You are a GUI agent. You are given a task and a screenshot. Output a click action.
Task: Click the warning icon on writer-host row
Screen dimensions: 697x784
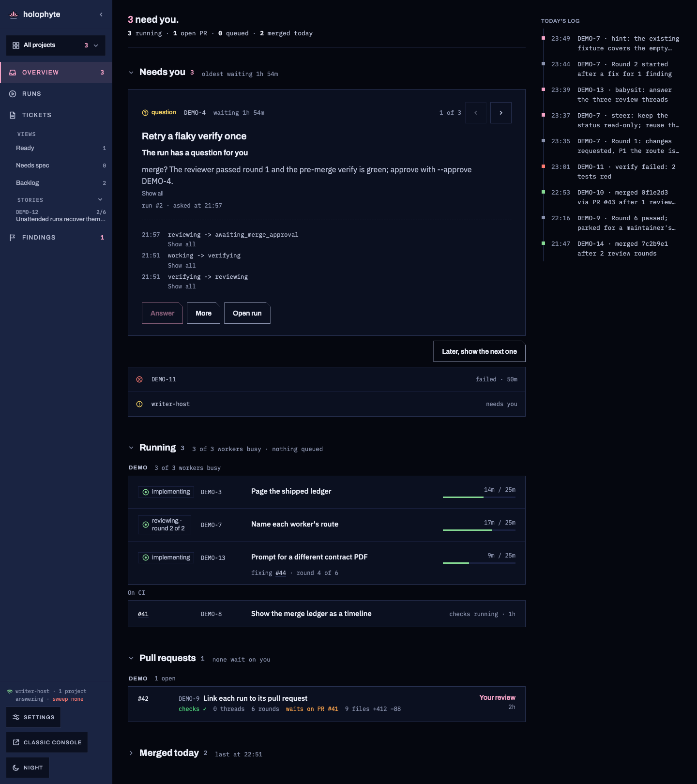point(139,404)
